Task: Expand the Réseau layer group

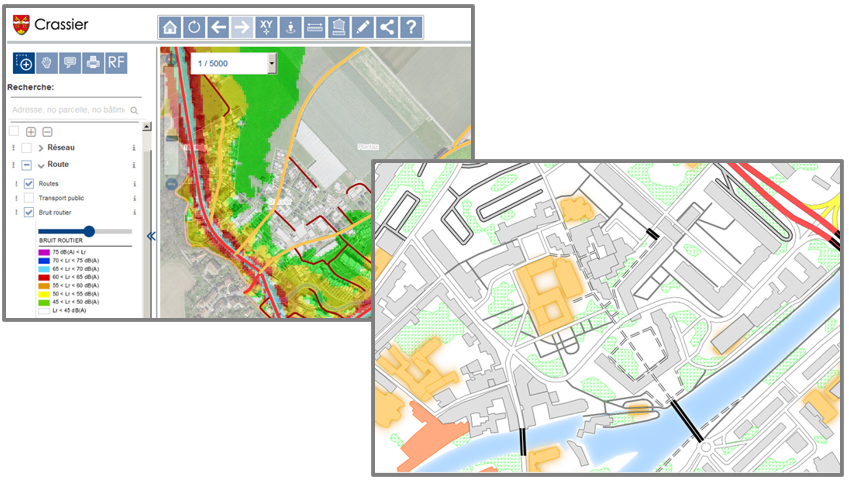Action: click(42, 148)
